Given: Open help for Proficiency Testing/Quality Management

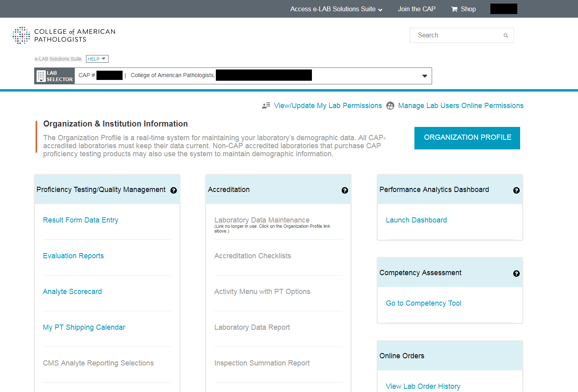Looking at the screenshot, I should [x=174, y=190].
